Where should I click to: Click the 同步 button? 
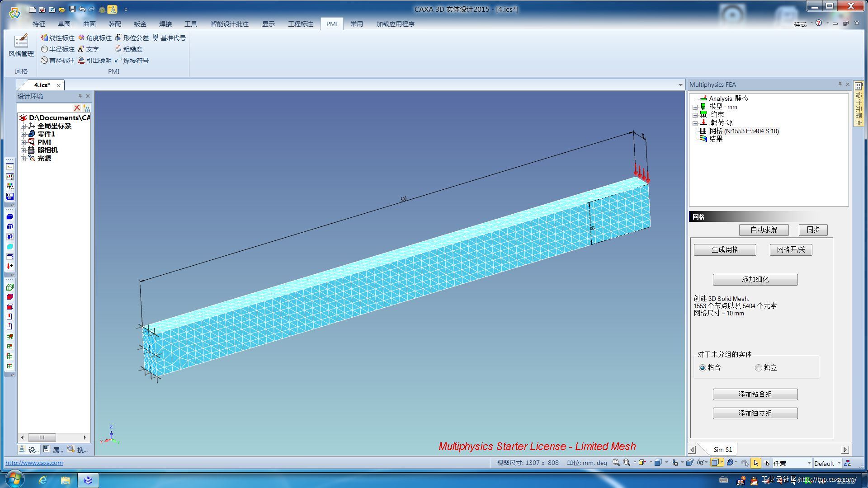[x=813, y=230]
